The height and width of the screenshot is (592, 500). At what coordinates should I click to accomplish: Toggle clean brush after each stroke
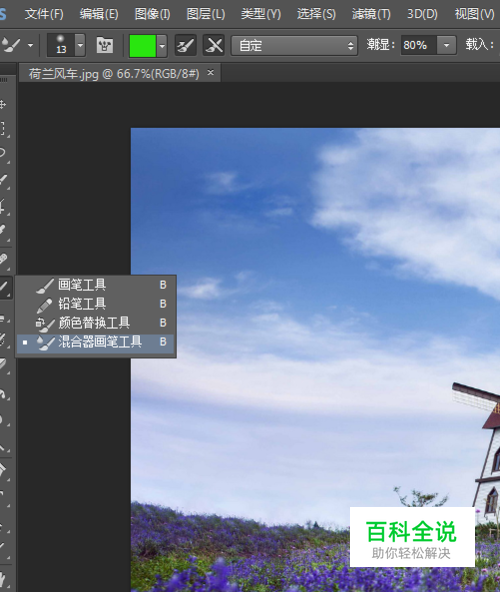pos(214,46)
